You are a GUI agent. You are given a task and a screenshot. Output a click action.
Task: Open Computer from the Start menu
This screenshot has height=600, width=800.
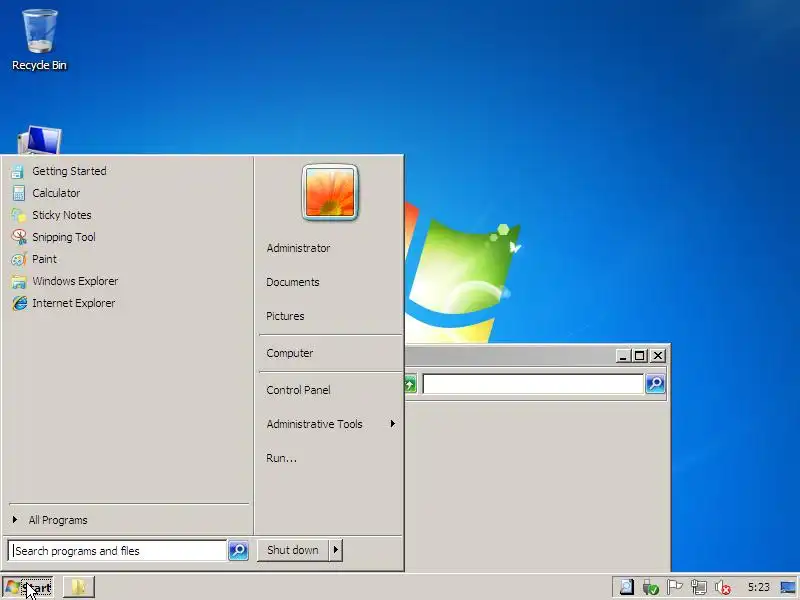290,353
